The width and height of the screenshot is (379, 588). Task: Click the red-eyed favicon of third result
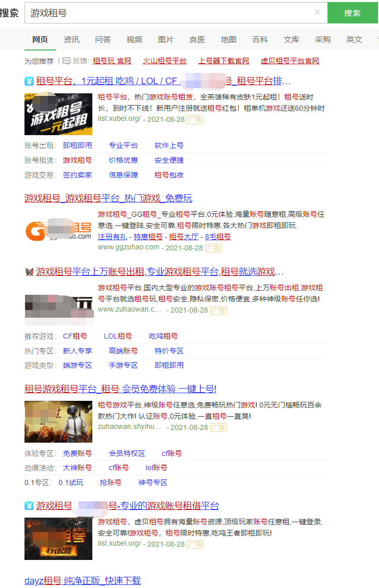[29, 272]
